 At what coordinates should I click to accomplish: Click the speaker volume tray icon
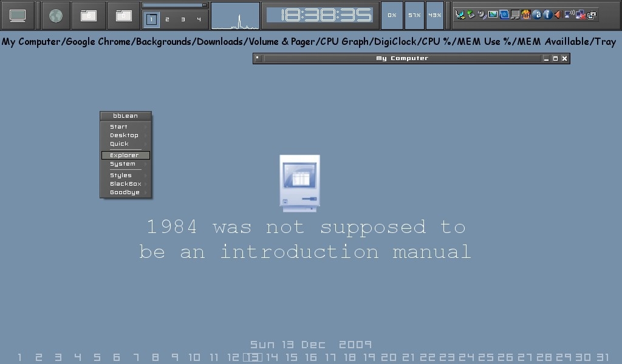pos(558,15)
